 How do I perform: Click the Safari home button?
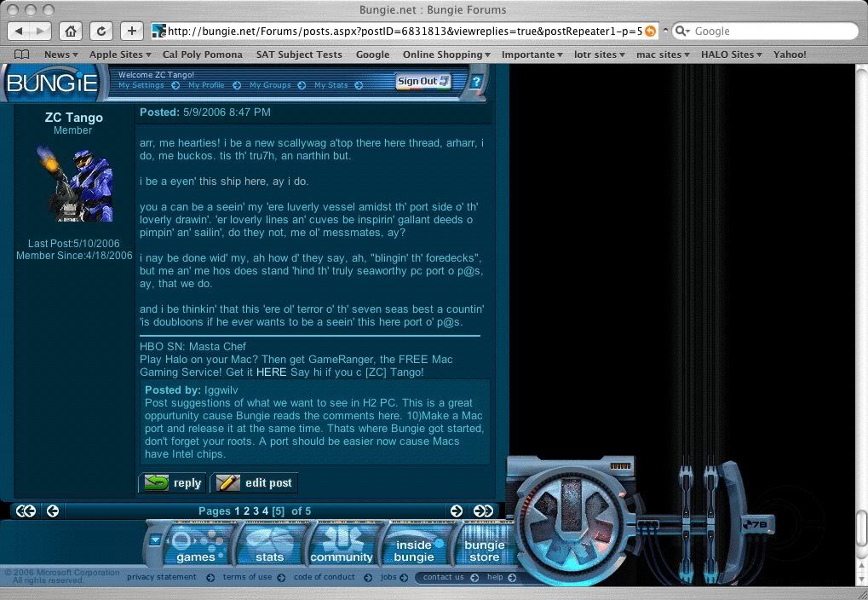tap(71, 32)
